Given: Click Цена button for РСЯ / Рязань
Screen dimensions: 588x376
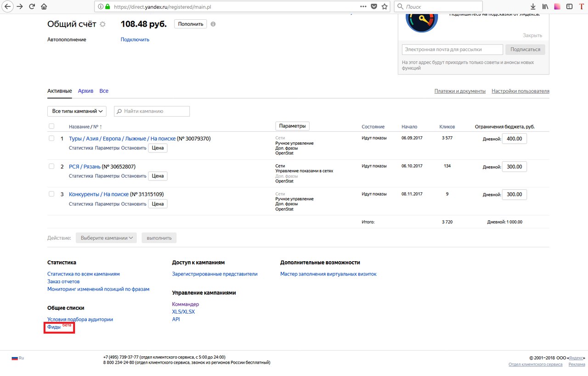Looking at the screenshot, I should (x=158, y=176).
